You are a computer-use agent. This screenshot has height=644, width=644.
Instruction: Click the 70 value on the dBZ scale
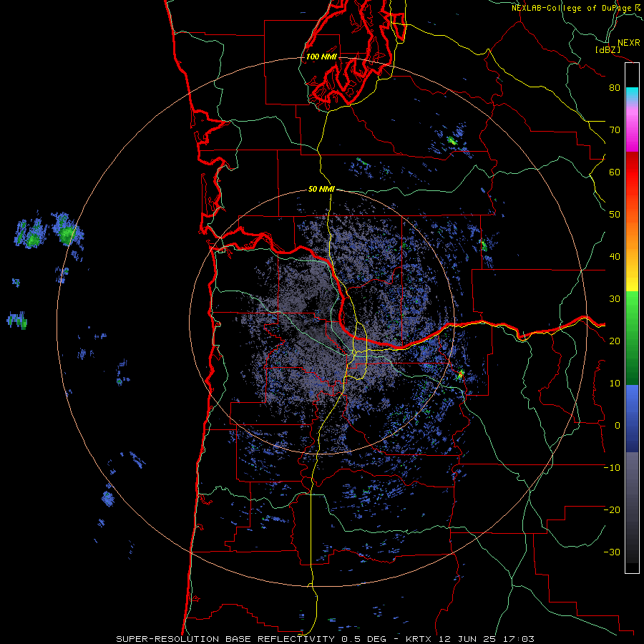coord(615,130)
